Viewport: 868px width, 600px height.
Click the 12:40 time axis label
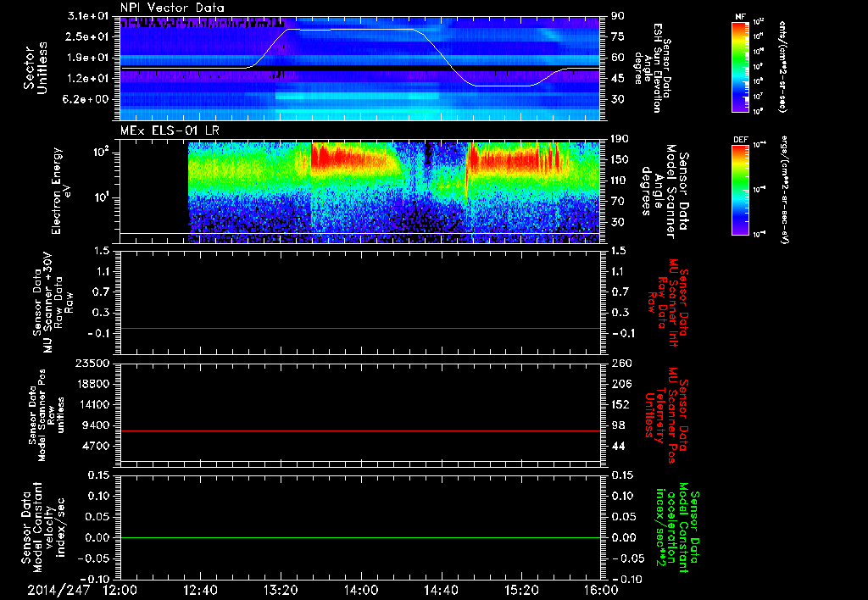pos(200,590)
